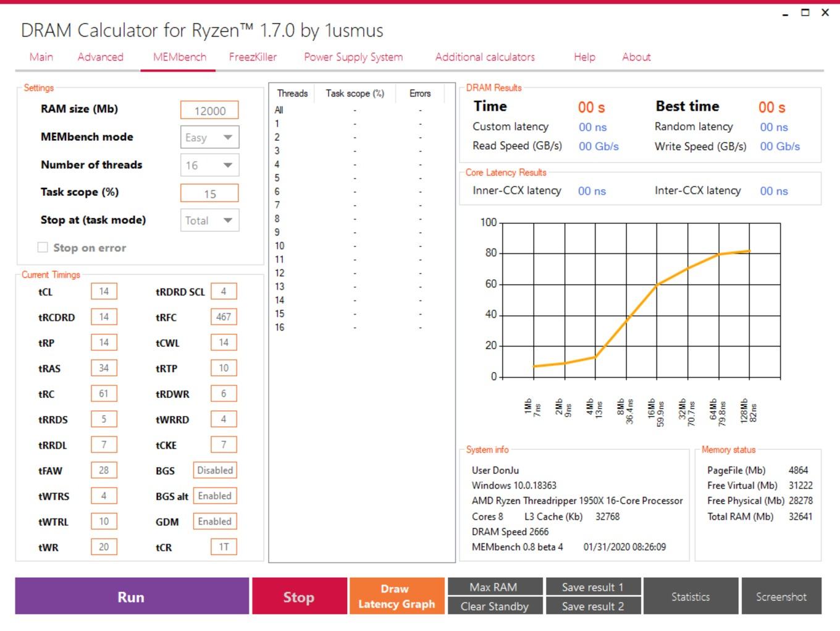The height and width of the screenshot is (631, 840).
Task: Open the Statistics button
Action: (x=691, y=596)
